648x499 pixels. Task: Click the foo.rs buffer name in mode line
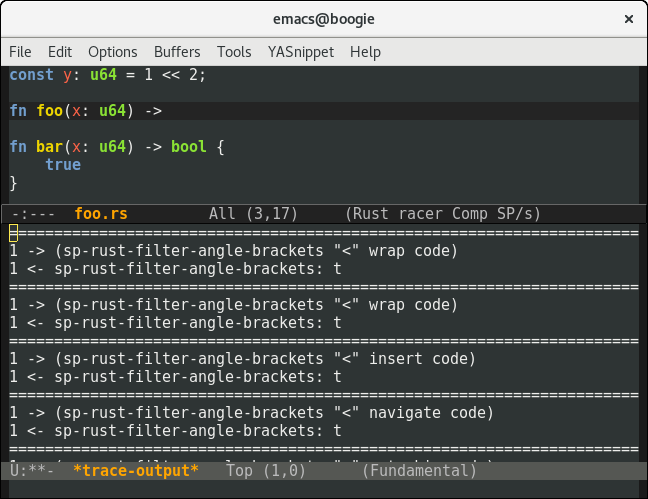(x=100, y=213)
